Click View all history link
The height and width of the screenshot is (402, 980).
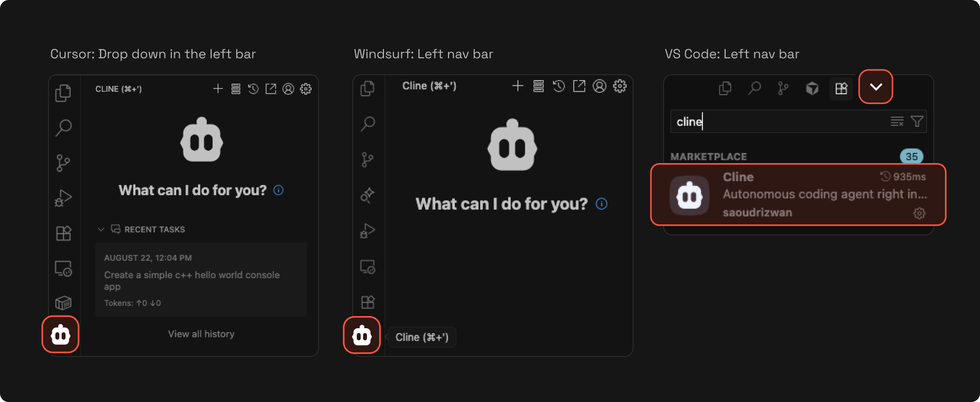pyautogui.click(x=201, y=334)
